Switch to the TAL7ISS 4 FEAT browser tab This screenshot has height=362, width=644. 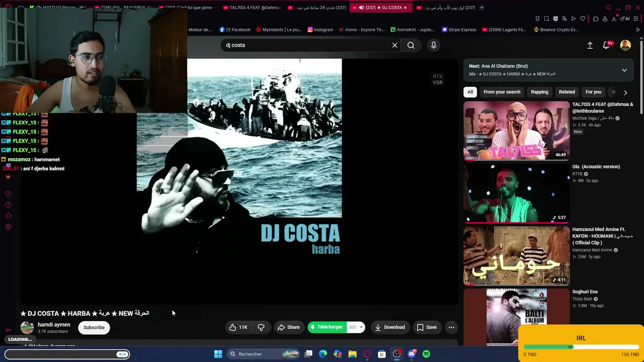251,8
